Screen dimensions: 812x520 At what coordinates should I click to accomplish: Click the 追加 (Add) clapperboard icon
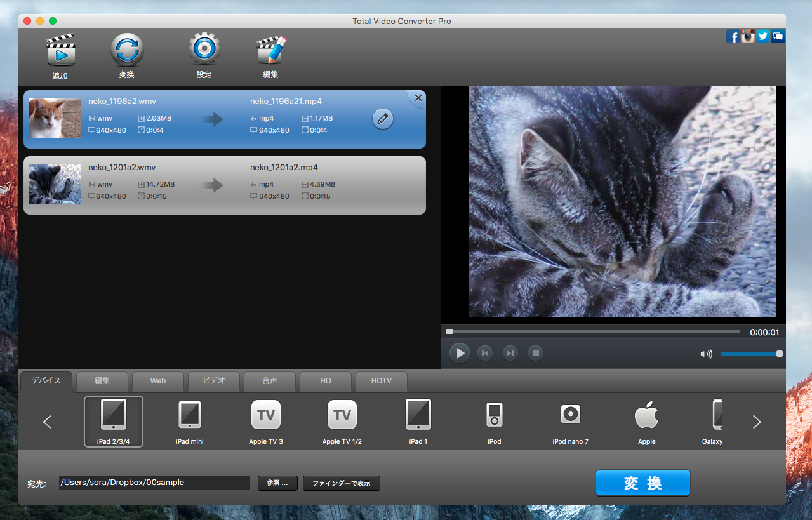coord(60,51)
